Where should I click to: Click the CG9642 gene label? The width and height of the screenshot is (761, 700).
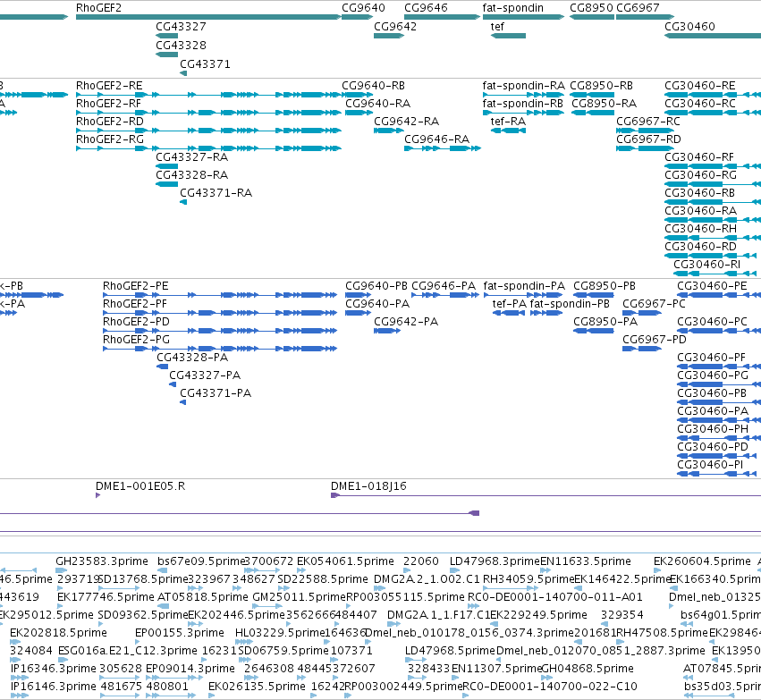pyautogui.click(x=395, y=26)
